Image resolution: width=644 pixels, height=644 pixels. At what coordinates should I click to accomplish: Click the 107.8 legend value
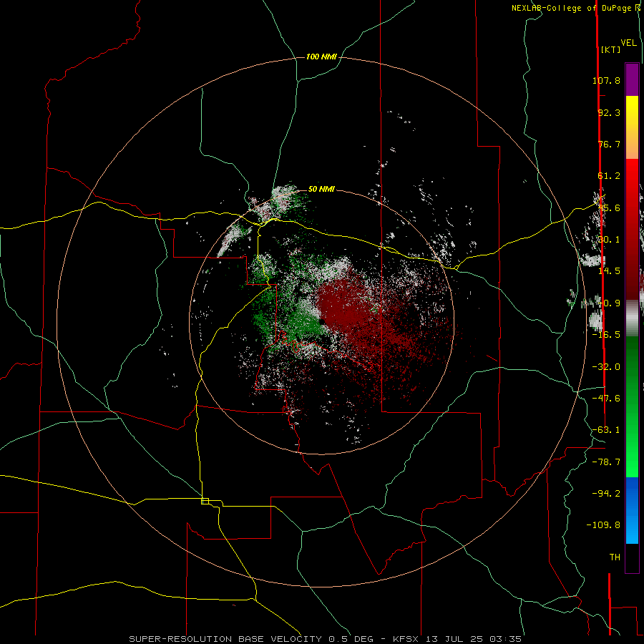tap(606, 80)
